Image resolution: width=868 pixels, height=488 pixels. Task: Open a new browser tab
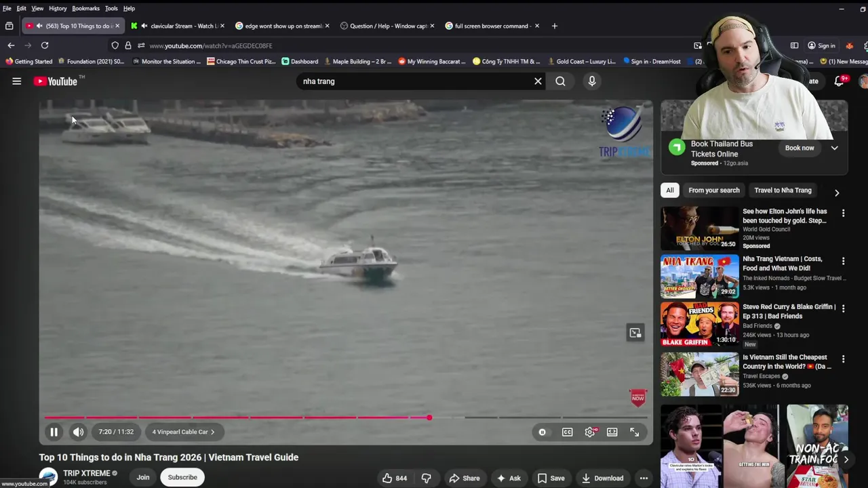click(555, 26)
